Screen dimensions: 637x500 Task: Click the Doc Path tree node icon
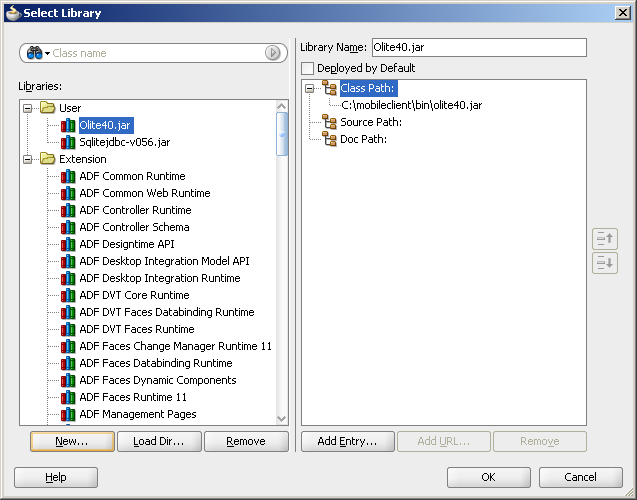tap(329, 139)
